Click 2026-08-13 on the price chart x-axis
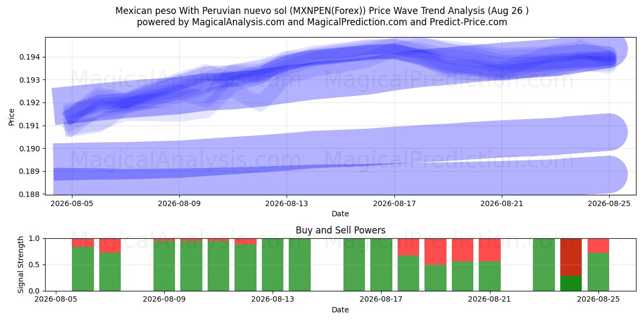Viewport: 644px width, 322px height. pyautogui.click(x=287, y=203)
